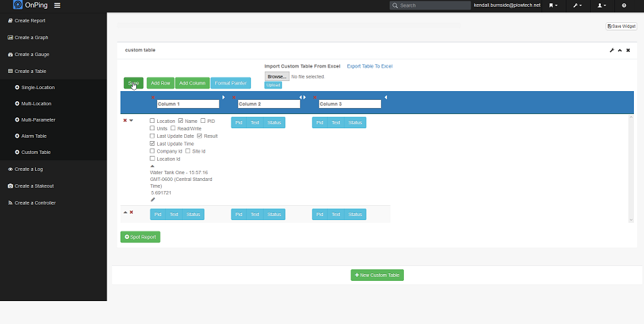644x324 pixels.
Task: Open Create a Gauge in sidebar
Action: click(32, 54)
